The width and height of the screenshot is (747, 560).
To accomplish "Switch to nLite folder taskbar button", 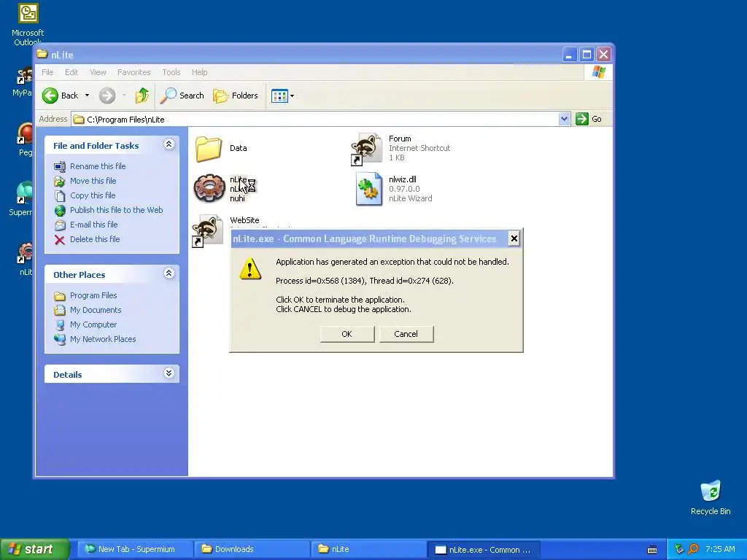I will click(x=368, y=549).
